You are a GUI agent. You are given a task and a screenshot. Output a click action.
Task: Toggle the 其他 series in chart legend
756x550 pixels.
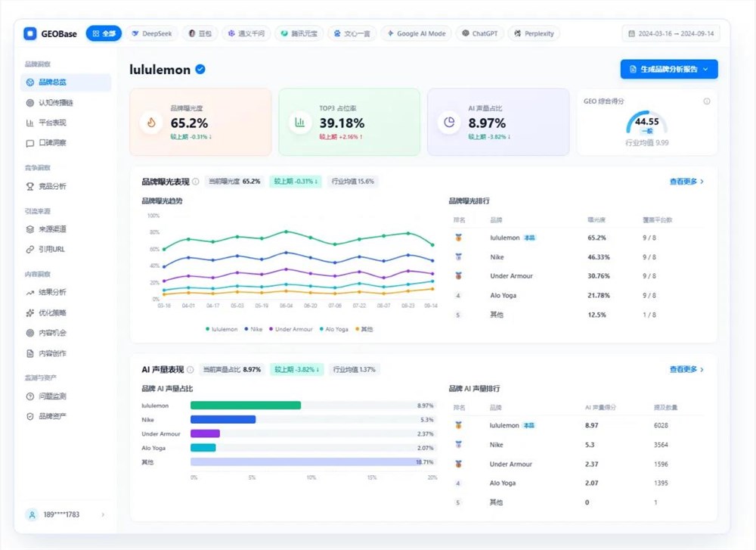point(364,329)
